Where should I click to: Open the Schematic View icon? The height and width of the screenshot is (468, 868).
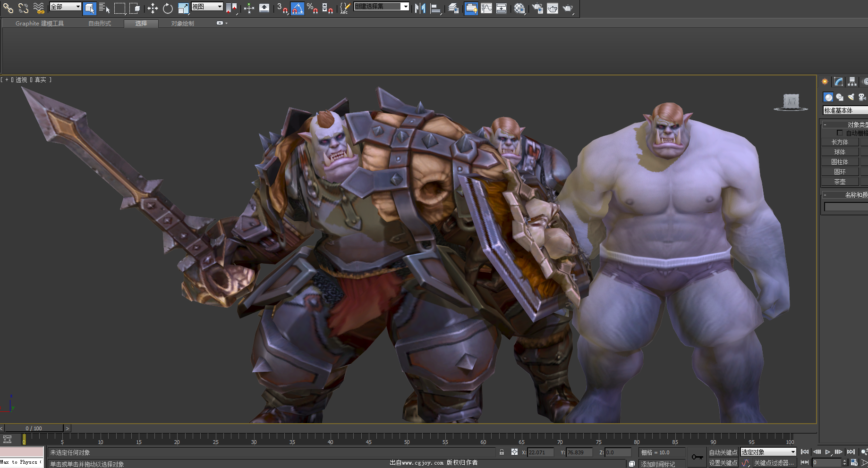502,8
